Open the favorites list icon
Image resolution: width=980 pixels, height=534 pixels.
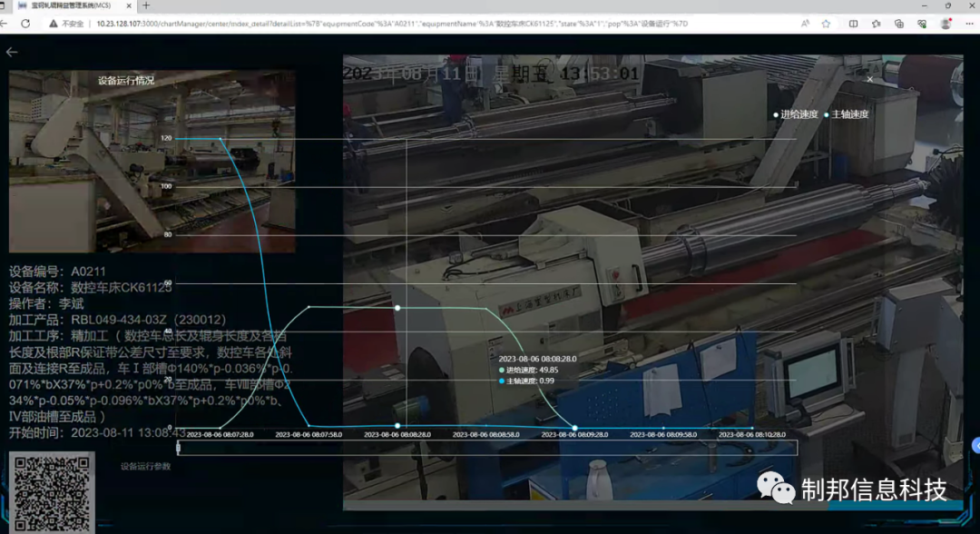877,24
